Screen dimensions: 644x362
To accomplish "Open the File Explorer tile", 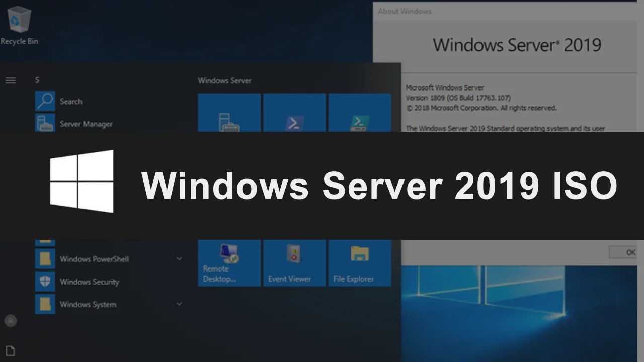I will click(x=360, y=262).
